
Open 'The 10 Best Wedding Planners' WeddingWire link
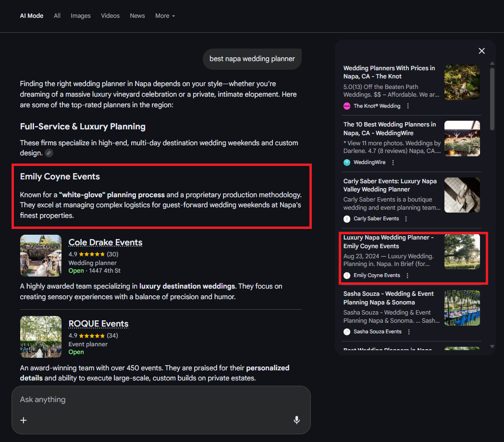[x=390, y=129]
